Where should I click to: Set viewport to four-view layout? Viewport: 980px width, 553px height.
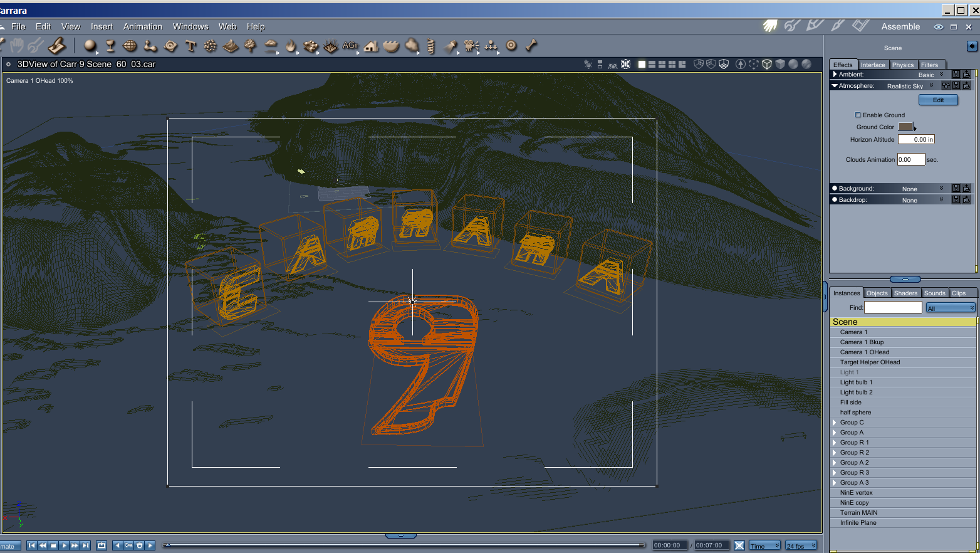(x=672, y=64)
